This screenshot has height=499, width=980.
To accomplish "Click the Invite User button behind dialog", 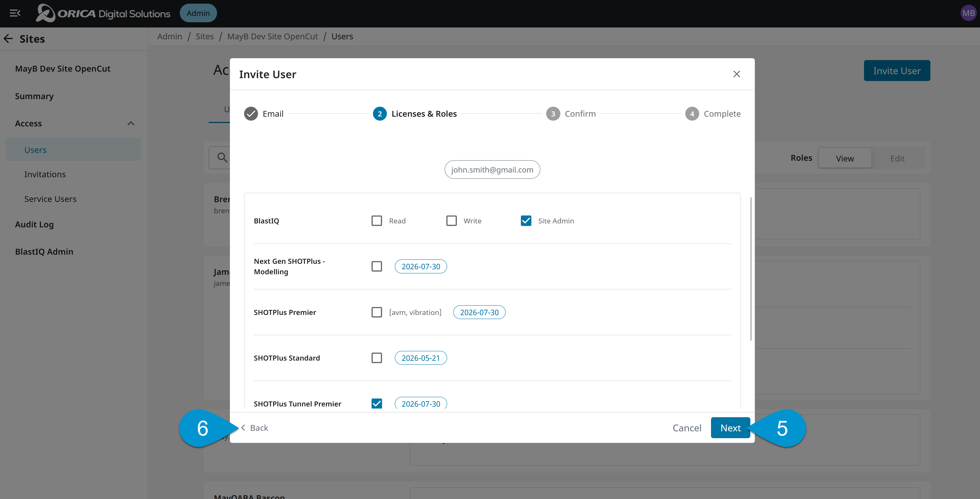I will click(x=897, y=71).
